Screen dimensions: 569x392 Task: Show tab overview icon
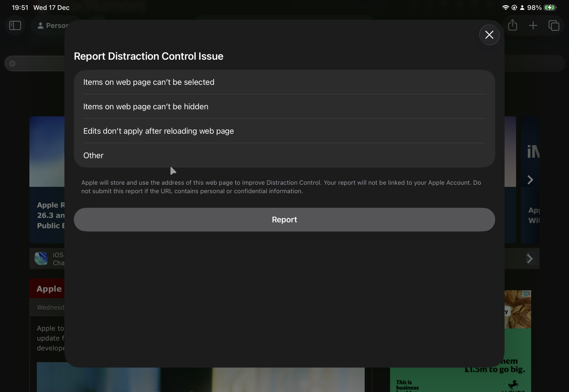(554, 26)
